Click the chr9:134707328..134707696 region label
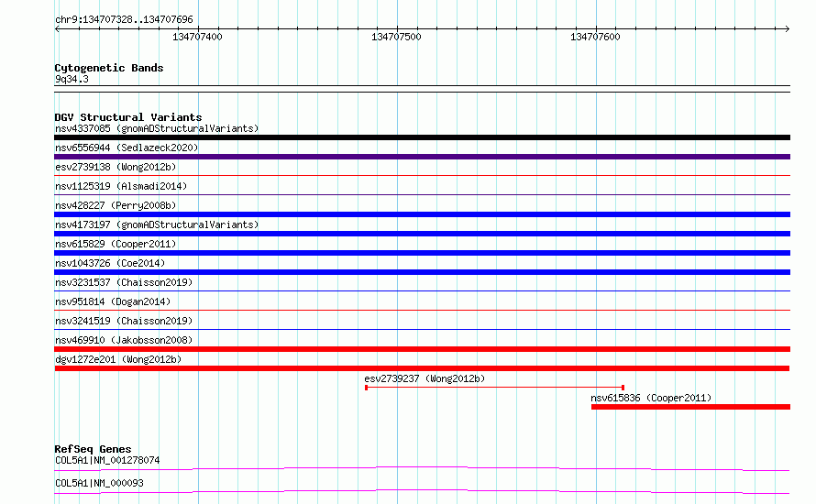 124,19
